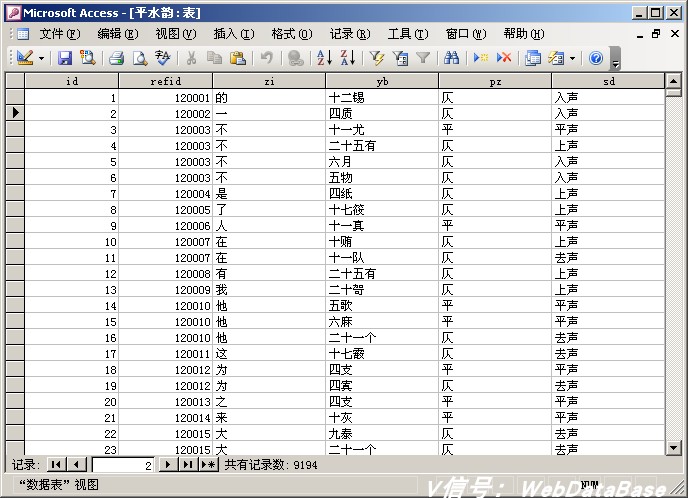Go to previous record button
The width and height of the screenshot is (688, 498).
click(x=76, y=464)
